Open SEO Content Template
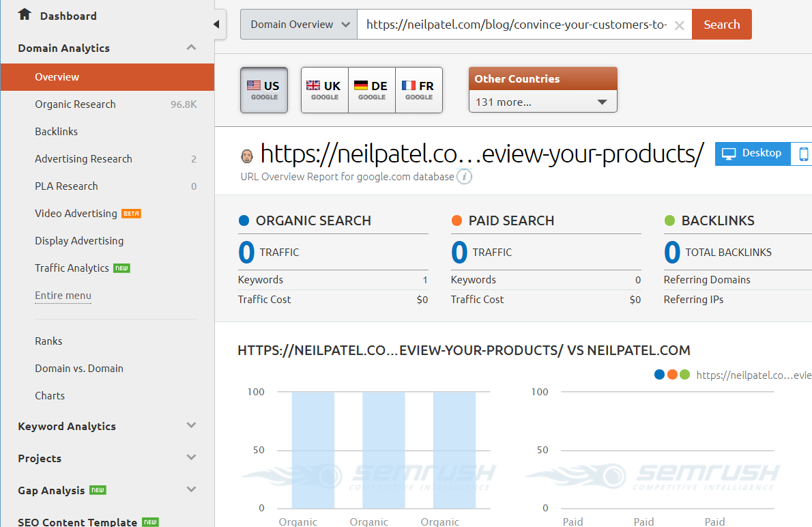The image size is (812, 527). (78, 522)
